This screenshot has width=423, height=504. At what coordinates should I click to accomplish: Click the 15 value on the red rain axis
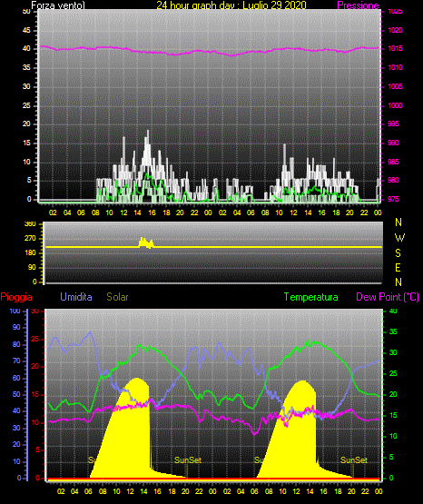pos(35,394)
